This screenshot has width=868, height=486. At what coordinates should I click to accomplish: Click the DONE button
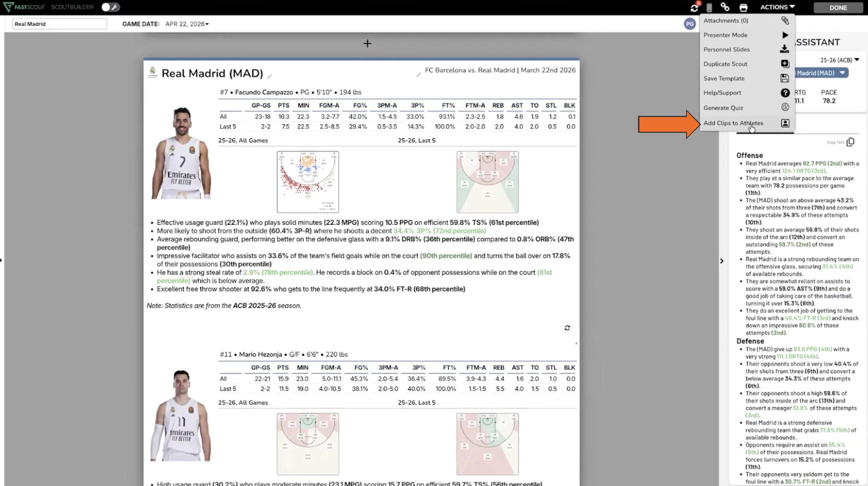(838, 7)
